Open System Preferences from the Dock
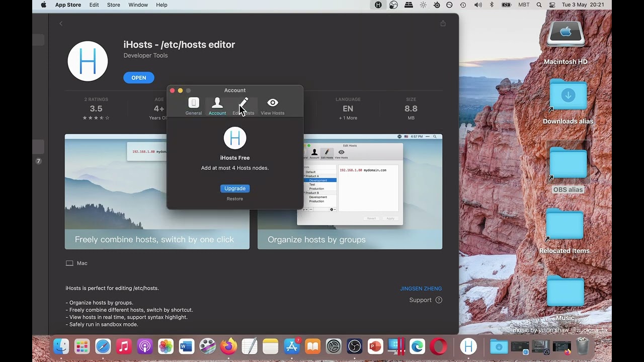Viewport: 644px width, 362px height. coord(334,346)
